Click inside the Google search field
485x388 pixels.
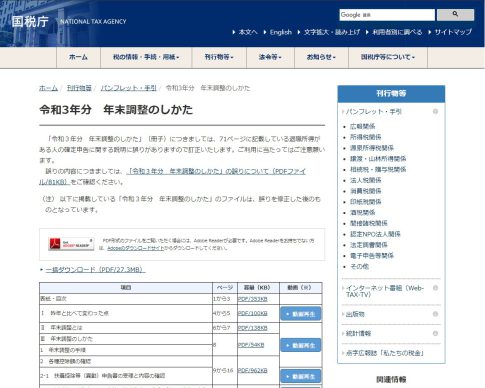387,15
